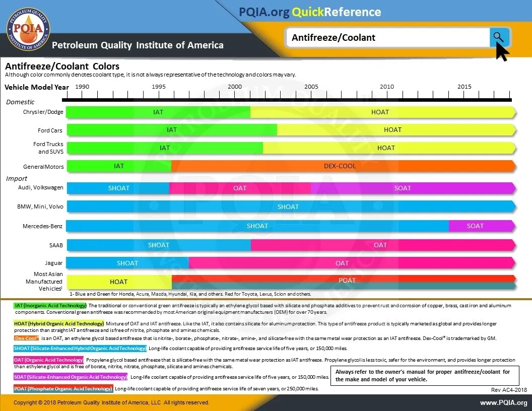
Task: Focus the Antifreeze/Coolant search field
Action: click(x=388, y=37)
